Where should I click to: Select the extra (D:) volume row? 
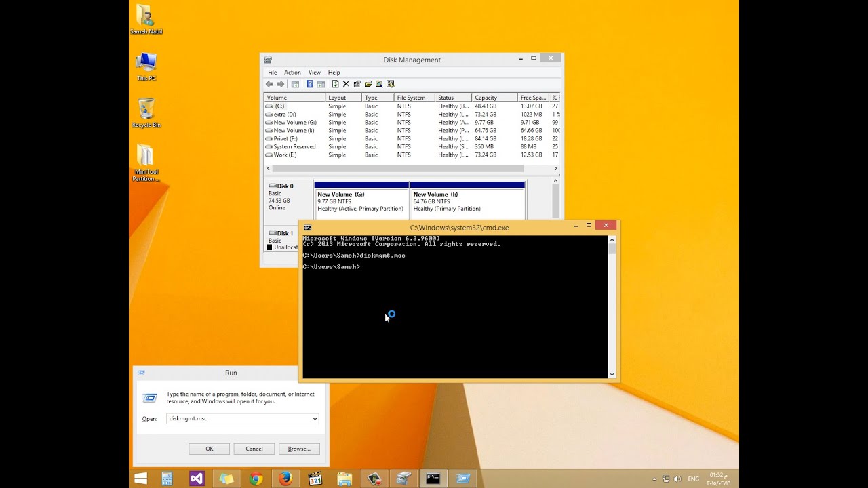(x=412, y=115)
